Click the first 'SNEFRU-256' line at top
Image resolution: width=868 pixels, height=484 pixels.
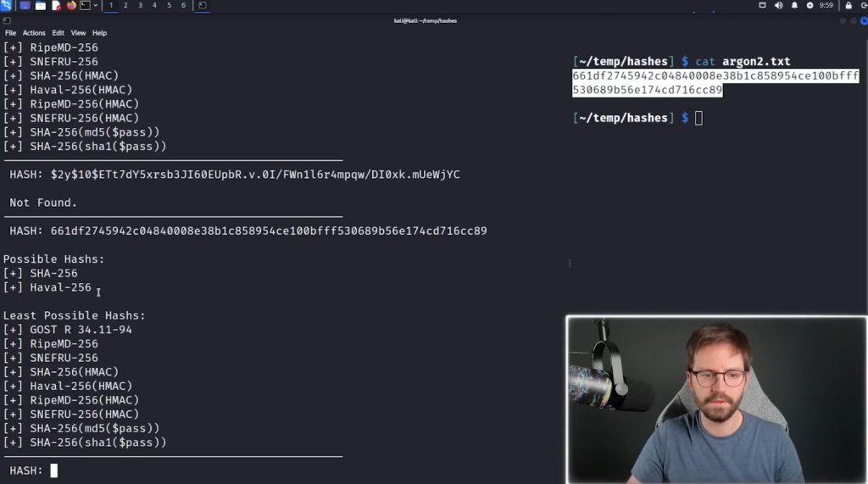tap(50, 62)
